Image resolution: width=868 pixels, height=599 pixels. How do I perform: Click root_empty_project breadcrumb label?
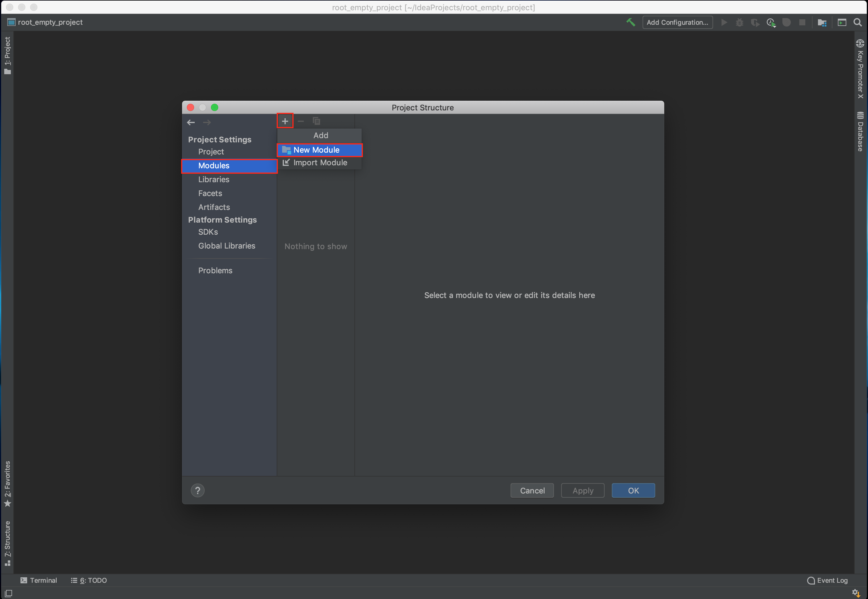click(x=50, y=22)
